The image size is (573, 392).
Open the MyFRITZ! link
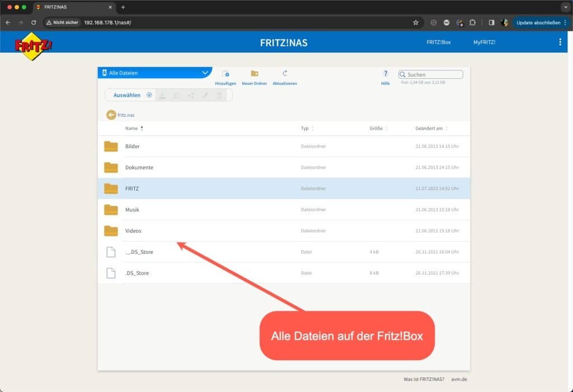tap(483, 42)
